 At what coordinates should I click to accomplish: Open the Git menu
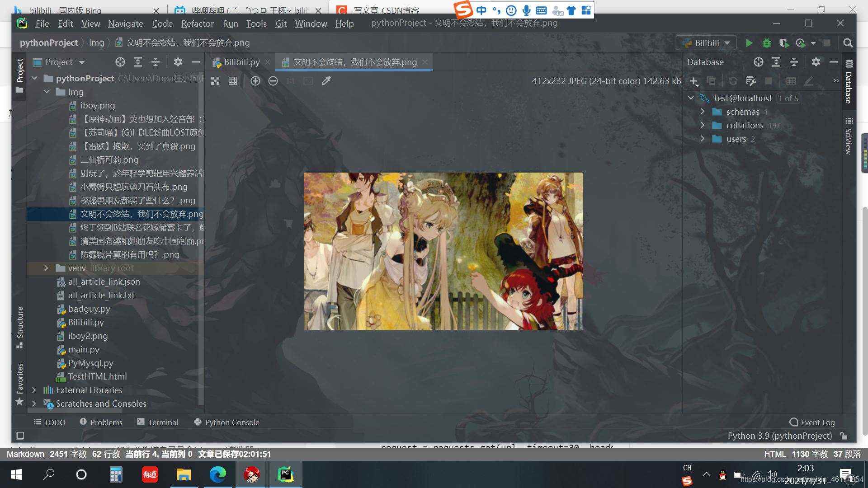[x=281, y=23]
